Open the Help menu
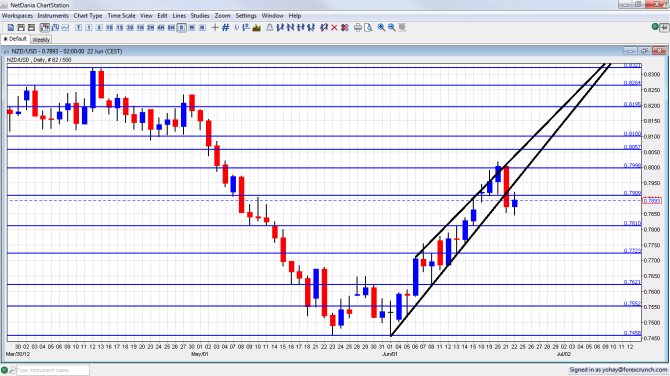670x376 pixels. 295,15
